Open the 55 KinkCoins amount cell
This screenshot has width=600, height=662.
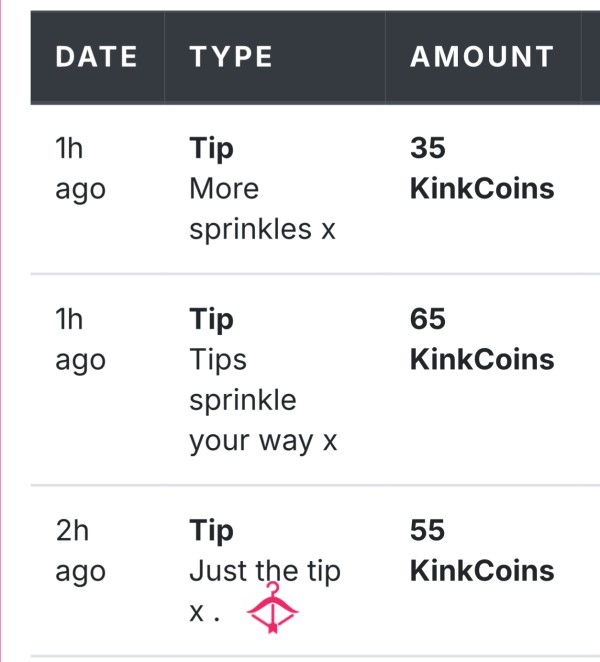tap(482, 551)
